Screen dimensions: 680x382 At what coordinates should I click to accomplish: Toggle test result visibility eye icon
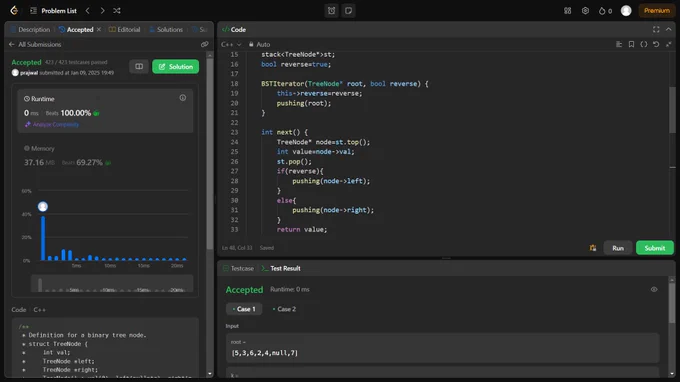click(x=654, y=289)
